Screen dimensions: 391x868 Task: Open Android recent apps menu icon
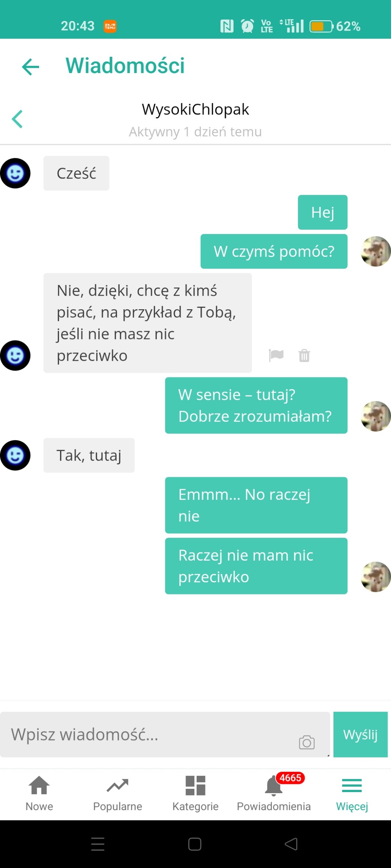pyautogui.click(x=98, y=844)
